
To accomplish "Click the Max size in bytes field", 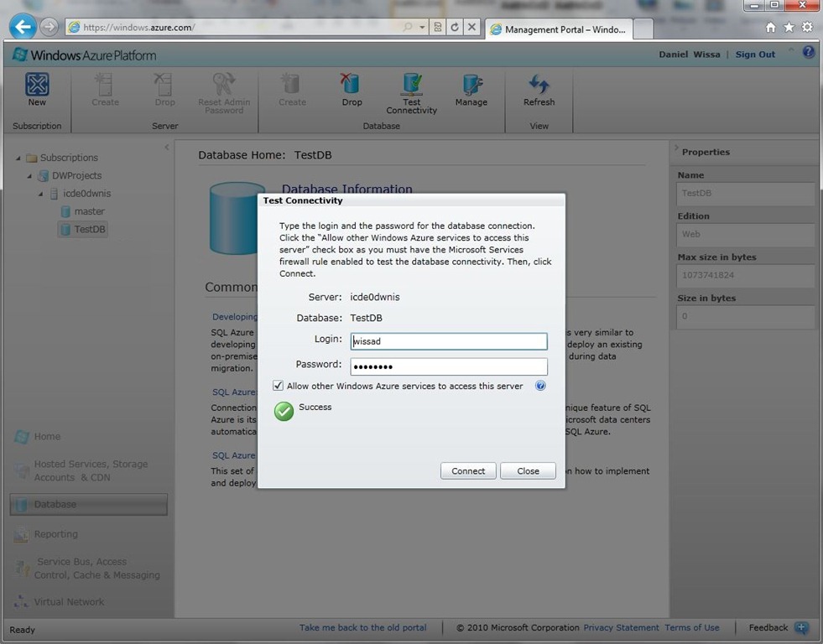I will 745,275.
